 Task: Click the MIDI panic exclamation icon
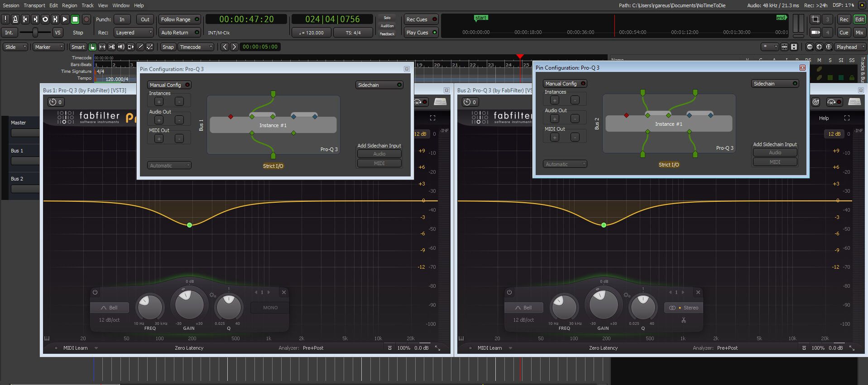(5, 19)
